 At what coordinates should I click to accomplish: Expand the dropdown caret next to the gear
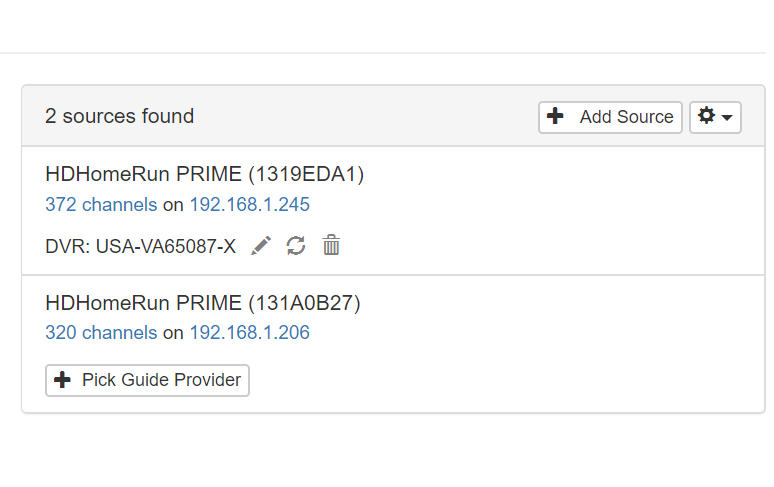point(727,118)
